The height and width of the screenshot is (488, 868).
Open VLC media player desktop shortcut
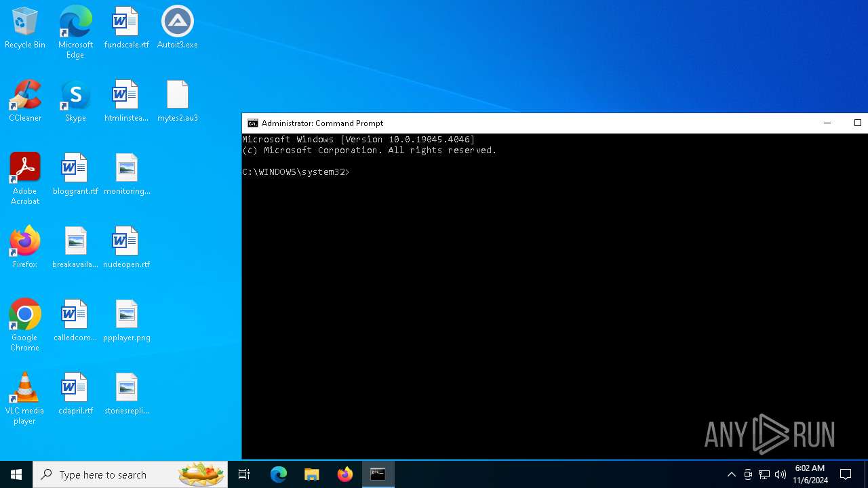(25, 399)
